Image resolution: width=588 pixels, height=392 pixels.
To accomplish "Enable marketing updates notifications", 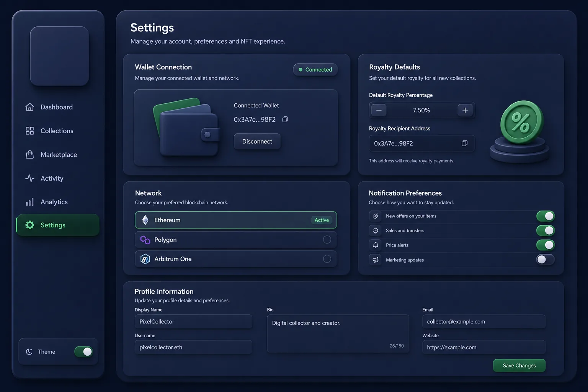I will pyautogui.click(x=546, y=260).
